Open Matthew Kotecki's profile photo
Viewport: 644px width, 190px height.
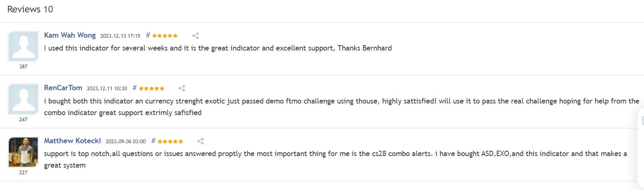pos(23,152)
